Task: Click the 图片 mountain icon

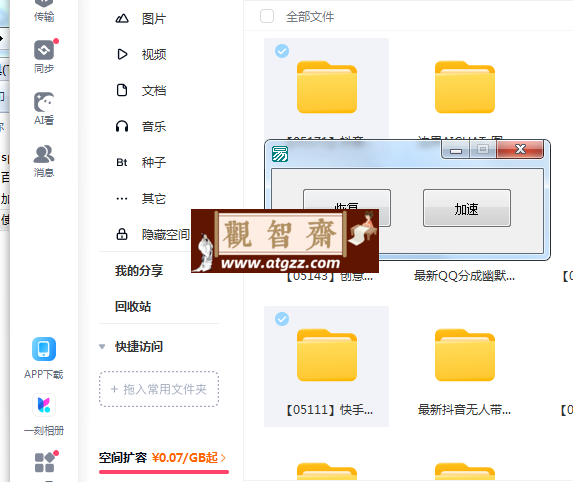Action: pos(122,19)
